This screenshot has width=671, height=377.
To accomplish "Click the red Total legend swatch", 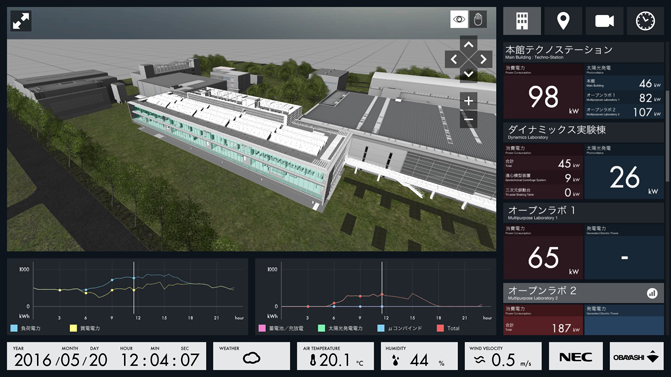I will (440, 328).
